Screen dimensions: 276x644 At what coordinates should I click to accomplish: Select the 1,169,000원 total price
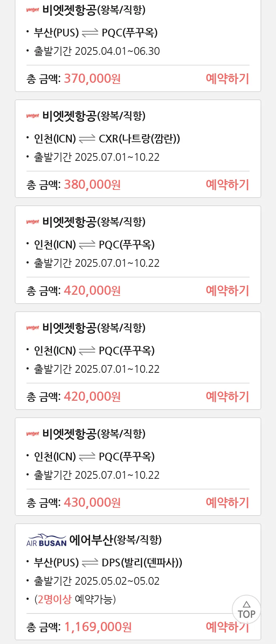(x=98, y=627)
